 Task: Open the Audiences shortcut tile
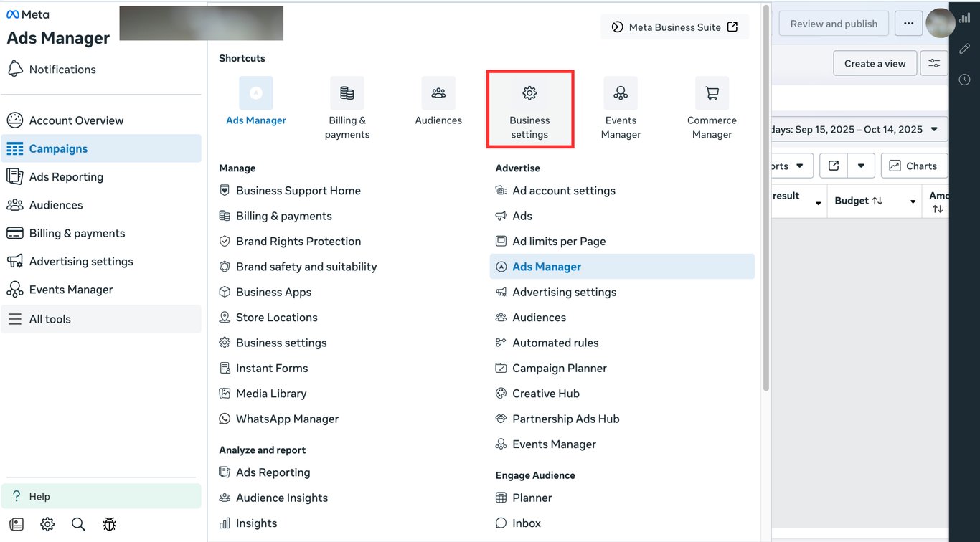(438, 102)
